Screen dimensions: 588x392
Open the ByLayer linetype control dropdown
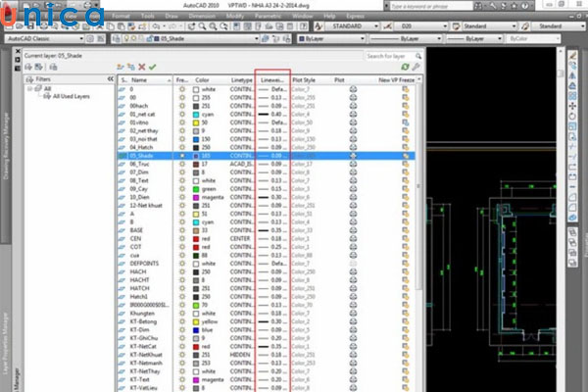[439, 38]
